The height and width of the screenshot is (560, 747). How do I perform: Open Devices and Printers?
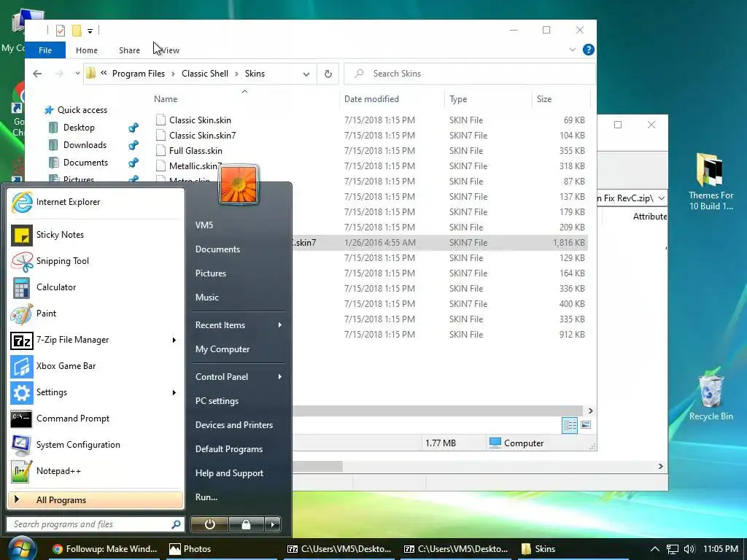click(234, 425)
